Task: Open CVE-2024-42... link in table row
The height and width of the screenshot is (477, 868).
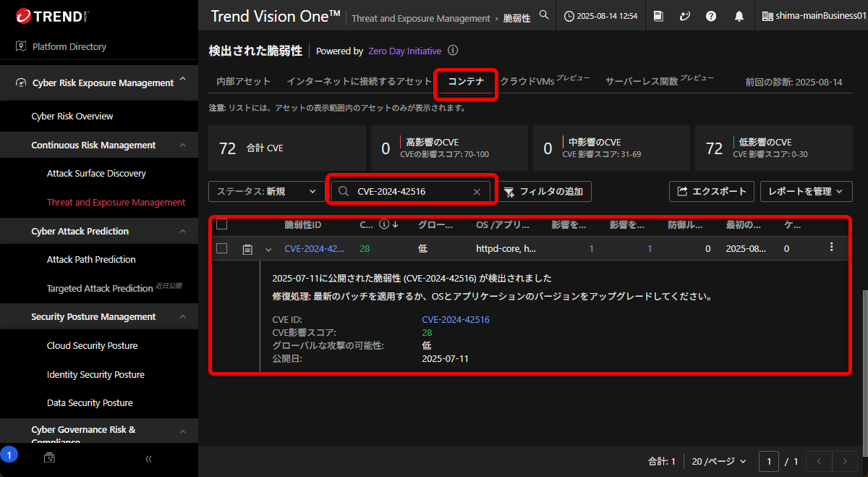Action: [x=315, y=248]
